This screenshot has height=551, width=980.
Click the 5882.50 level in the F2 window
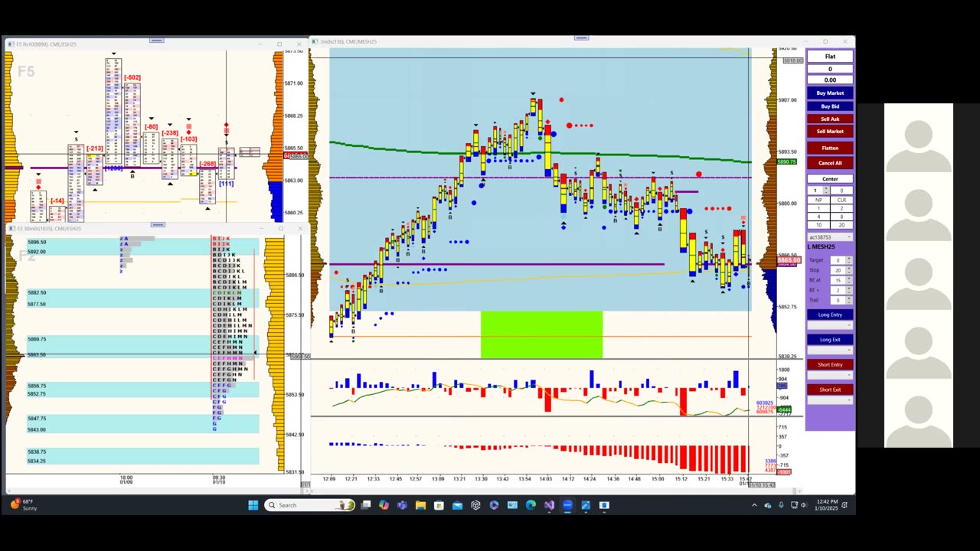tap(37, 292)
